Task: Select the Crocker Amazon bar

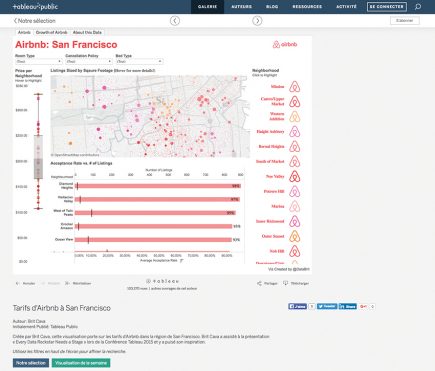Action: pos(153,226)
